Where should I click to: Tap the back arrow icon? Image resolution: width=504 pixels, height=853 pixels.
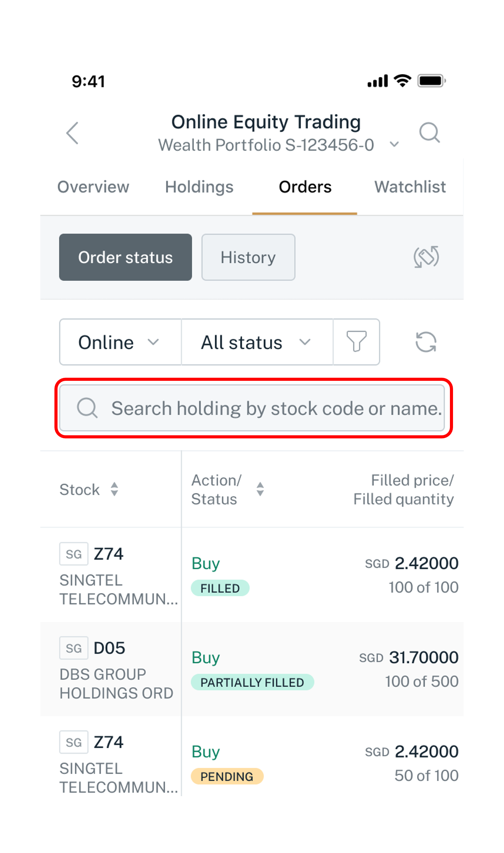click(72, 133)
